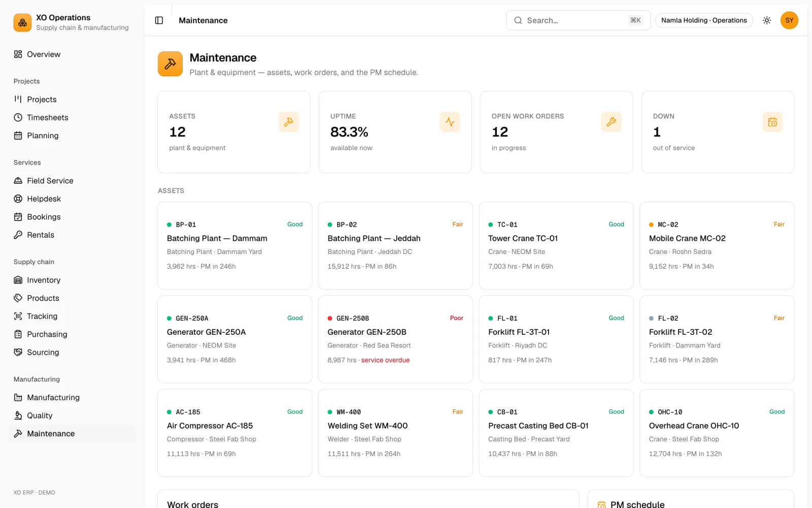Click the XO Operations logo icon
Viewport: 812px width, 508px height.
pos(22,22)
